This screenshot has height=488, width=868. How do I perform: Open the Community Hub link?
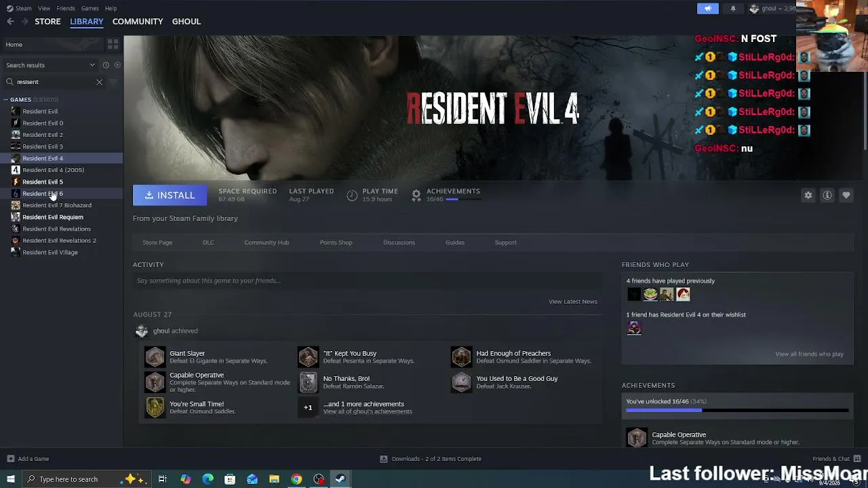pyautogui.click(x=267, y=243)
